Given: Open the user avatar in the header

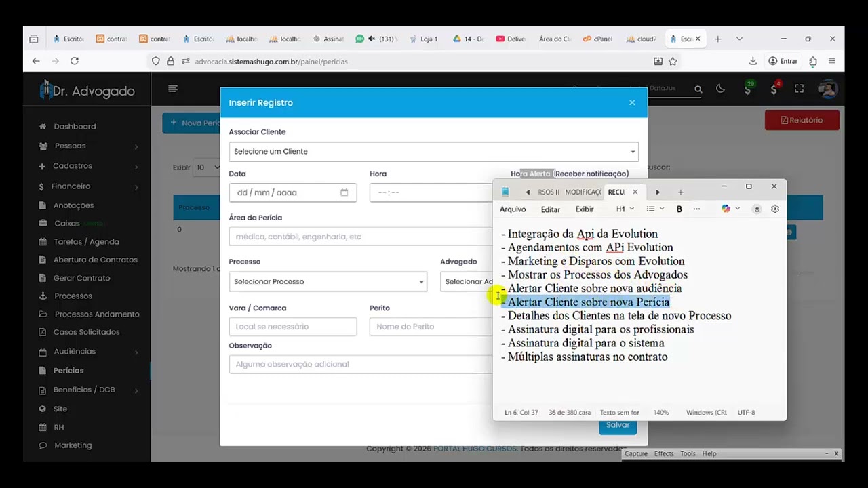Looking at the screenshot, I should 827,89.
